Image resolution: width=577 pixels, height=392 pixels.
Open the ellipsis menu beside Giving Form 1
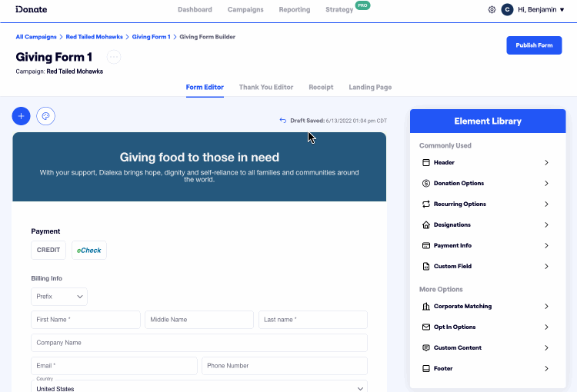pyautogui.click(x=114, y=57)
